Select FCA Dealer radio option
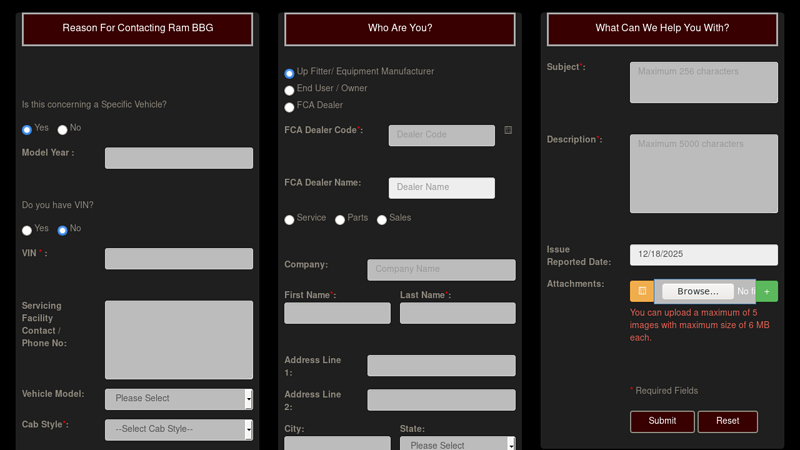The image size is (800, 450). click(289, 107)
